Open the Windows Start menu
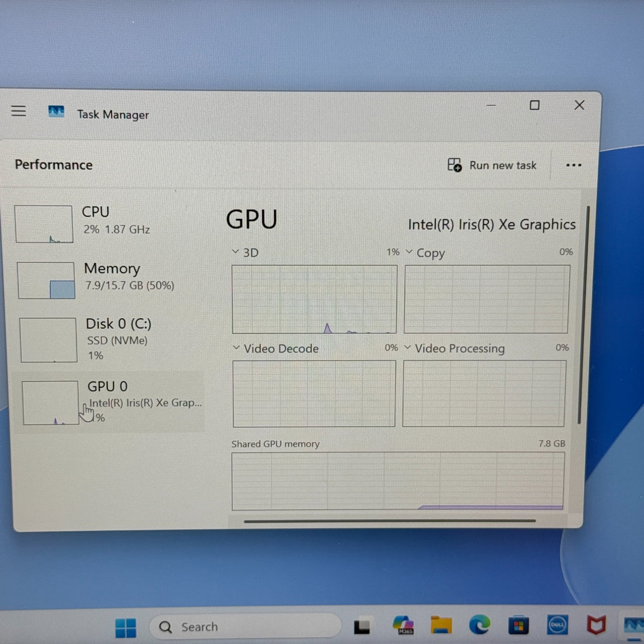The width and height of the screenshot is (644, 644). click(x=126, y=627)
